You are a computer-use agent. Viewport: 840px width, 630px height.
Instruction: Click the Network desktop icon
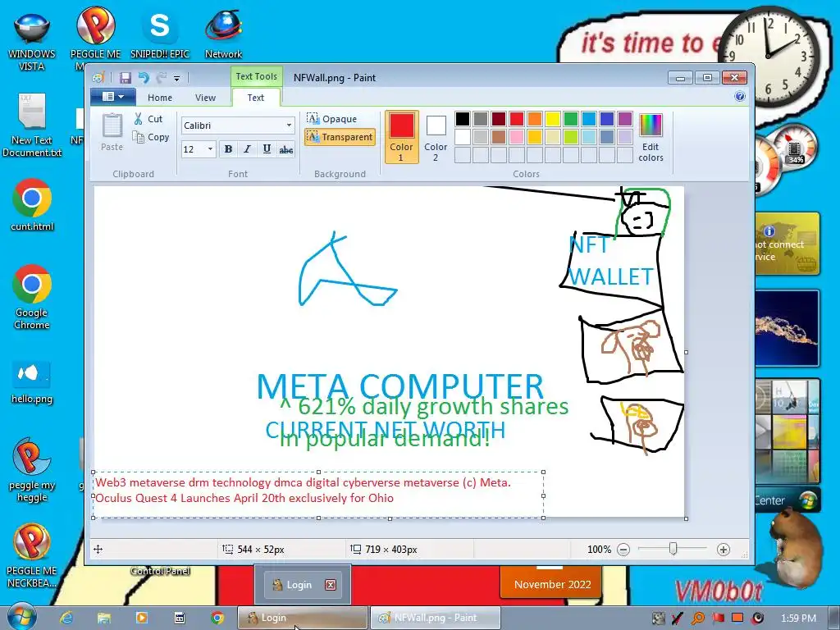tap(223, 34)
